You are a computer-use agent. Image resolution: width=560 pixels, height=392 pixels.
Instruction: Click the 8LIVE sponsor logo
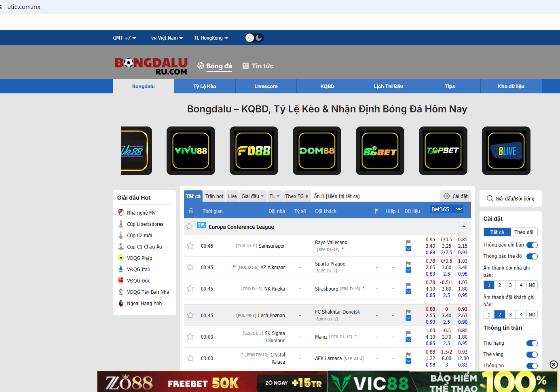click(506, 151)
